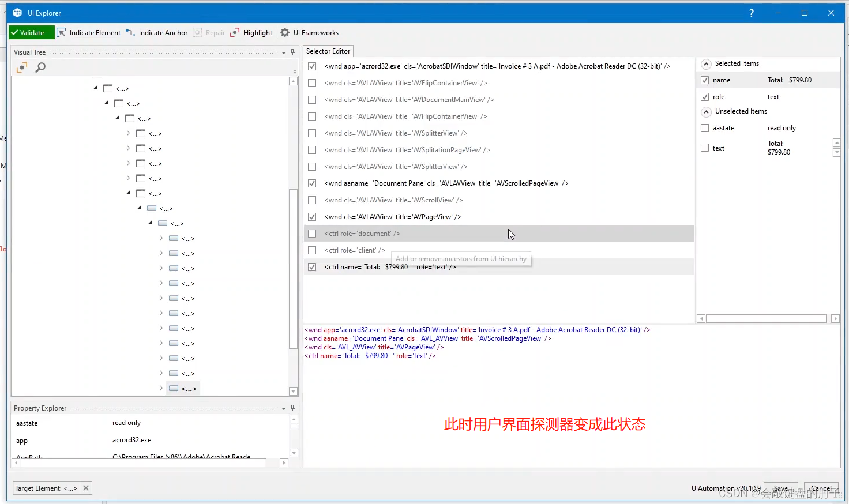Image resolution: width=849 pixels, height=504 pixels.
Task: Click the UI Explorer app icon
Action: tap(17, 13)
